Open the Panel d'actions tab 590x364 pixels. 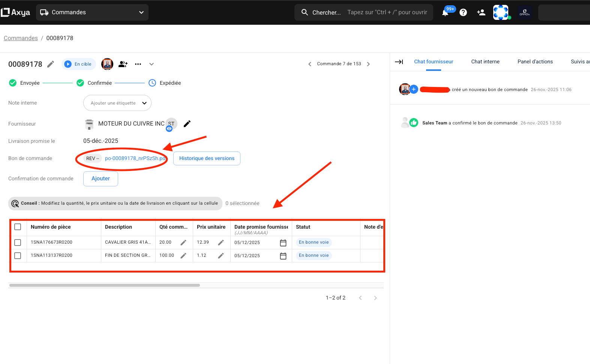point(535,62)
